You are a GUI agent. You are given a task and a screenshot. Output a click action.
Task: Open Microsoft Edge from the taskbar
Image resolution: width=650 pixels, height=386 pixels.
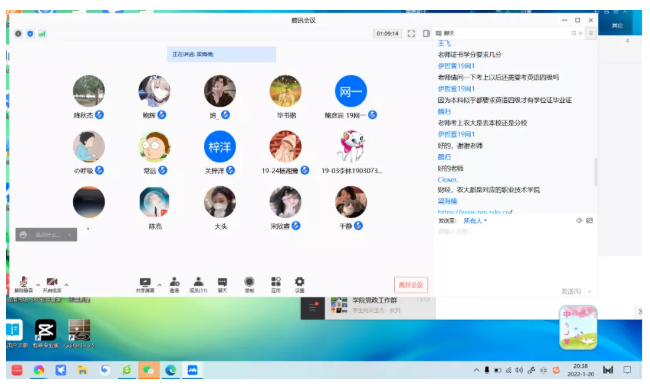170,370
